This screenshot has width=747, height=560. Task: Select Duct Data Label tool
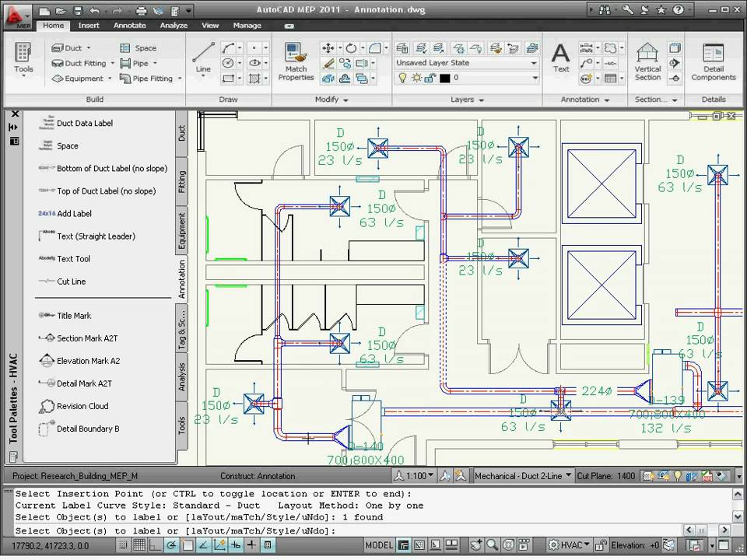click(75, 123)
